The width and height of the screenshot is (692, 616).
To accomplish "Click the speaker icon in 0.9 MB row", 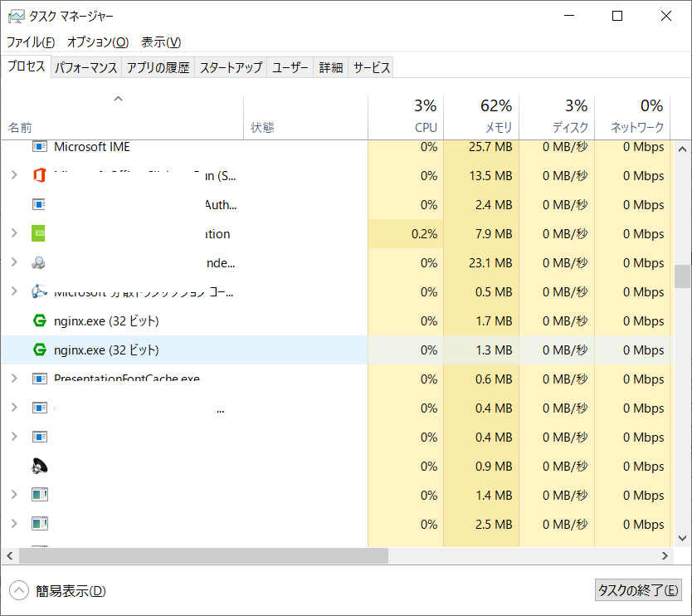I will point(39,466).
